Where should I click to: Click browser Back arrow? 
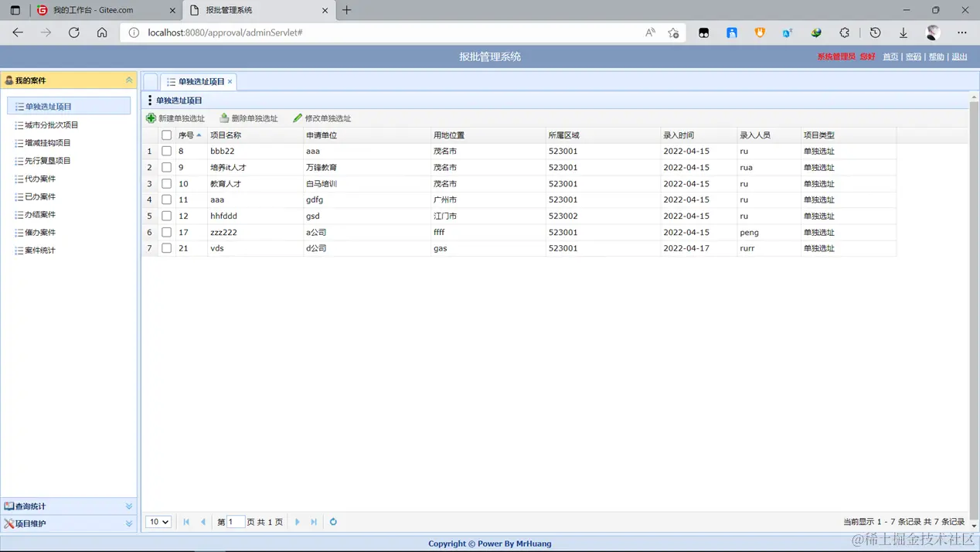18,32
